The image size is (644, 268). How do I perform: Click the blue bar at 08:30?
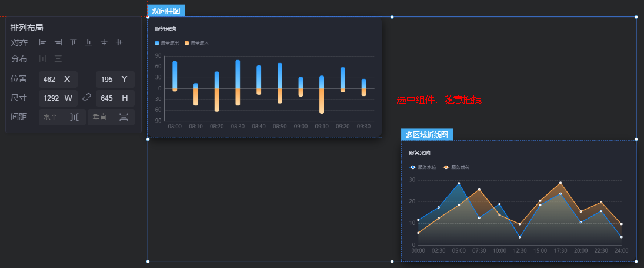point(238,74)
